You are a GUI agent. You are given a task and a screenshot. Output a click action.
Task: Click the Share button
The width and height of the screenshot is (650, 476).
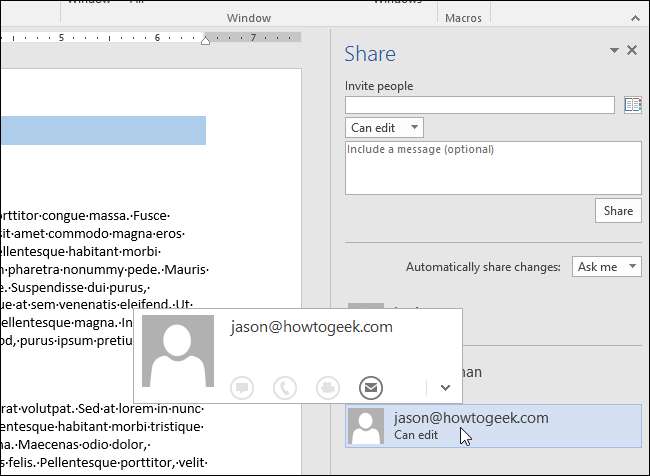click(618, 211)
